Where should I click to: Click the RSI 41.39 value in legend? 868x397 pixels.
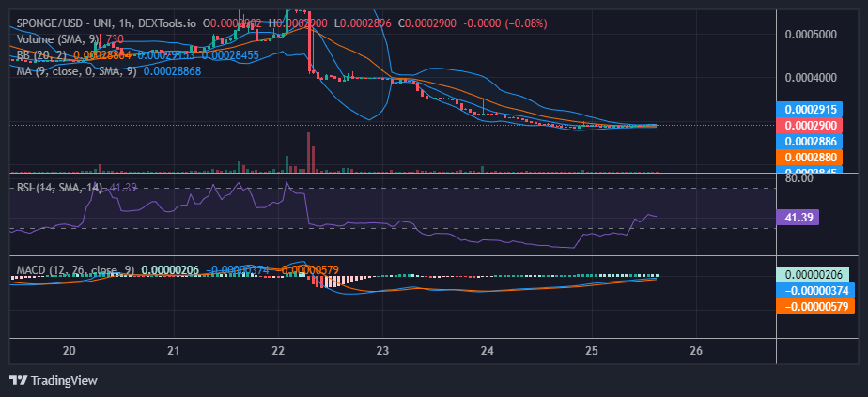pyautogui.click(x=123, y=188)
